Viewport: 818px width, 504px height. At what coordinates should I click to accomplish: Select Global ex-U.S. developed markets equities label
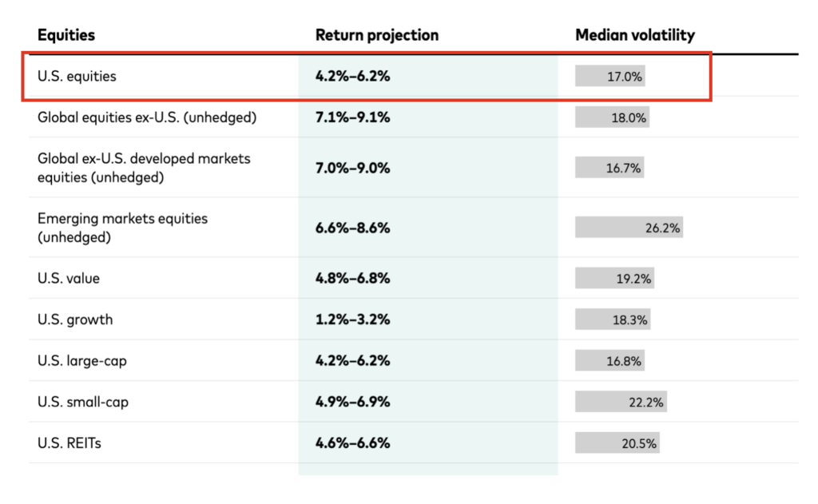point(144,168)
